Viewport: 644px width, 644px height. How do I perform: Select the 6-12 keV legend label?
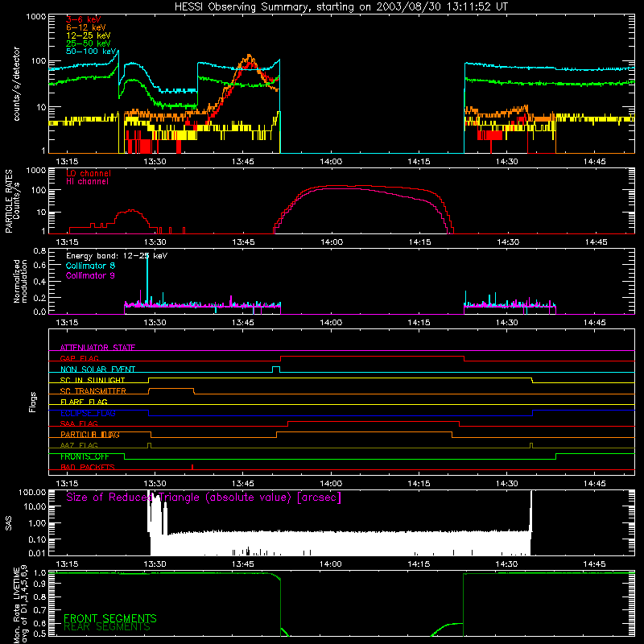86,27
